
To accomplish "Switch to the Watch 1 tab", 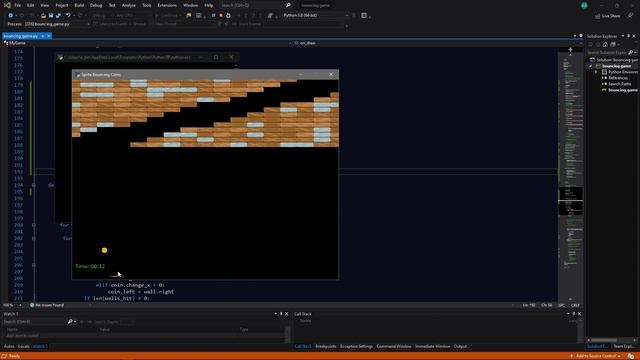I will [x=40, y=347].
